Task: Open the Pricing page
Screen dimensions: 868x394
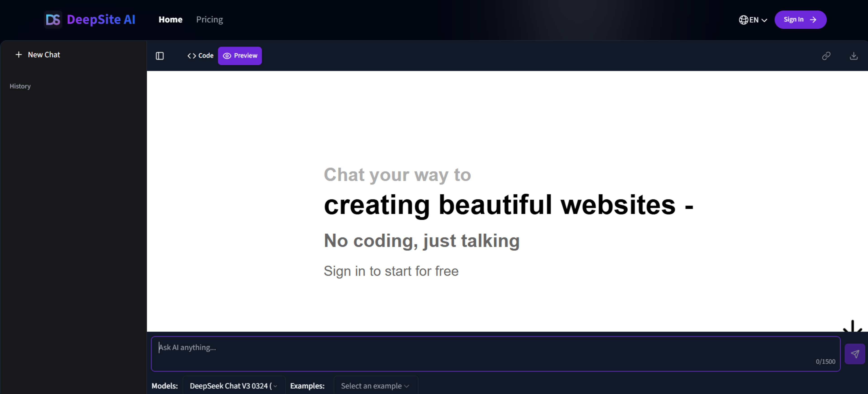Action: point(209,19)
